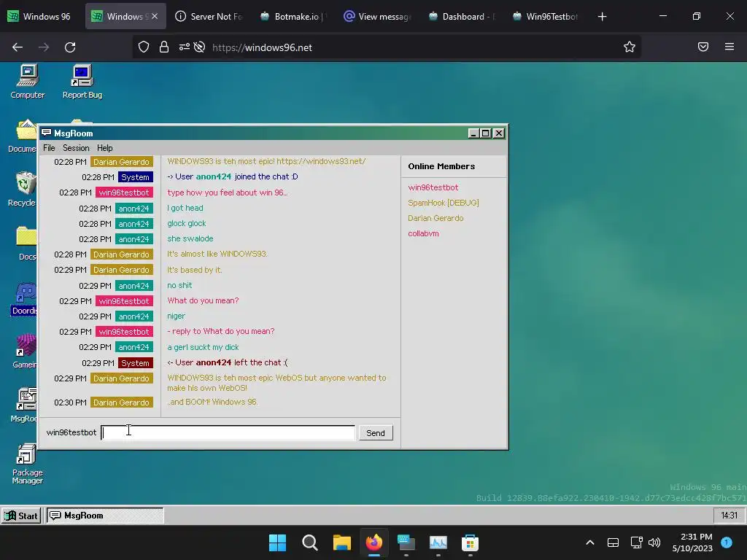Screen dimensions: 747x560
Task: Click the MsgRoom window title bar icon
Action: 46,133
